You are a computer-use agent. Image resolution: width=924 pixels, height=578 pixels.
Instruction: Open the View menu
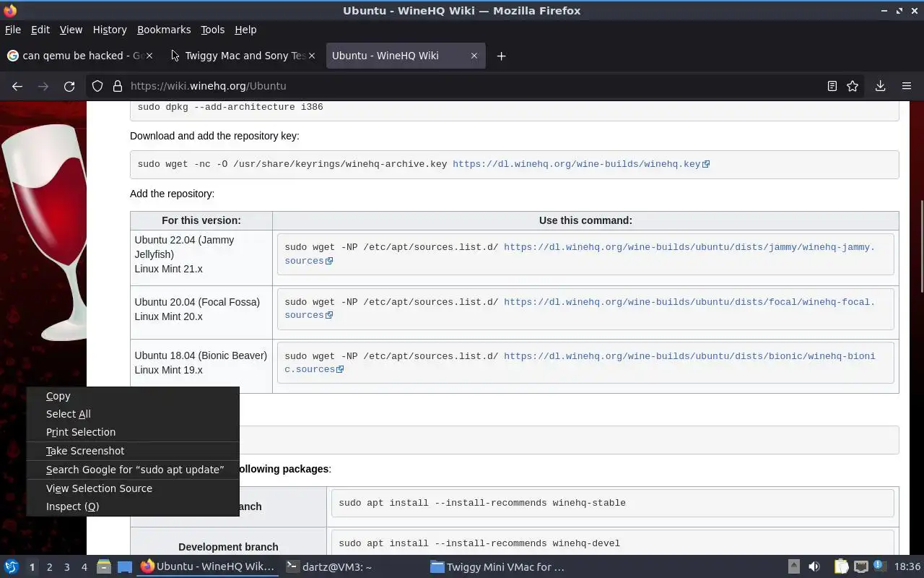pos(71,30)
